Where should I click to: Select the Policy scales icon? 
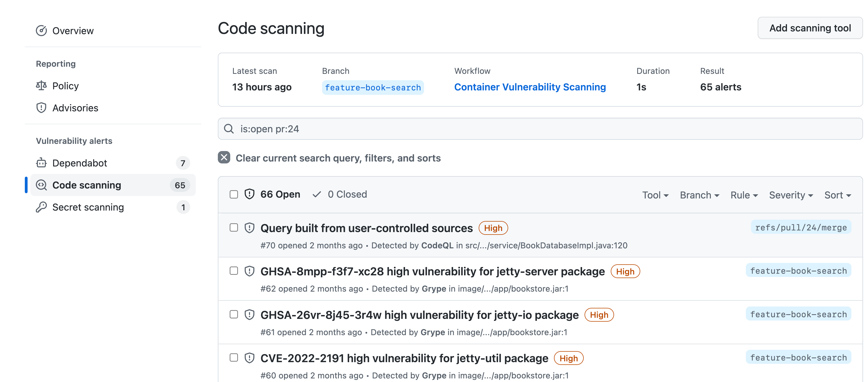click(x=41, y=85)
